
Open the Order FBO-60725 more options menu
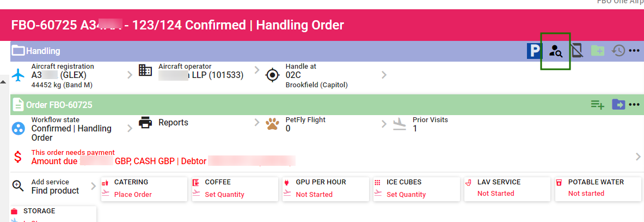[634, 105]
